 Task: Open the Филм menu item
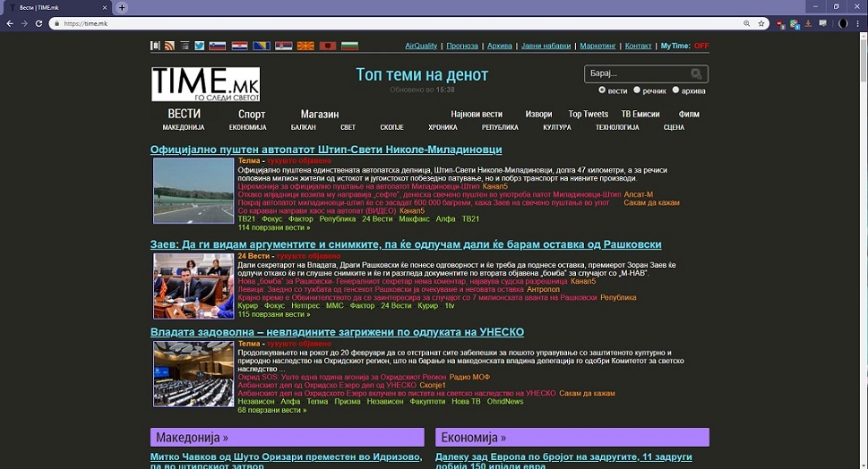[x=689, y=114]
